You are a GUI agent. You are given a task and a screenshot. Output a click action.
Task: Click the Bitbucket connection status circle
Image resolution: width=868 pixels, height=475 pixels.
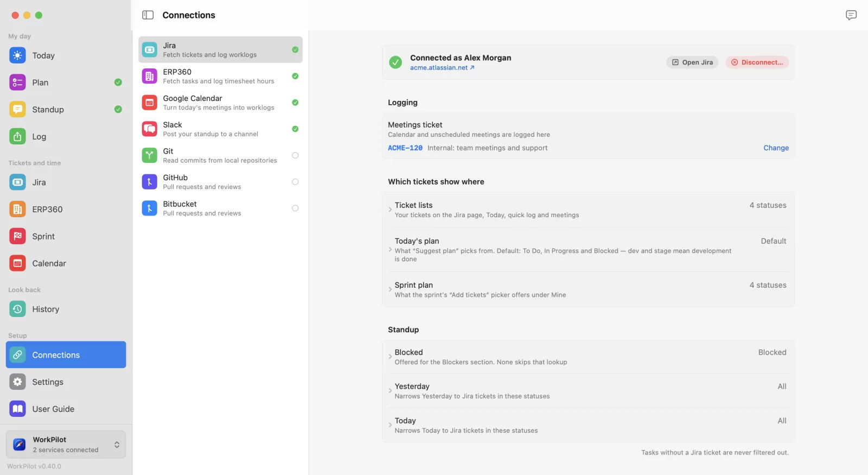(x=295, y=208)
